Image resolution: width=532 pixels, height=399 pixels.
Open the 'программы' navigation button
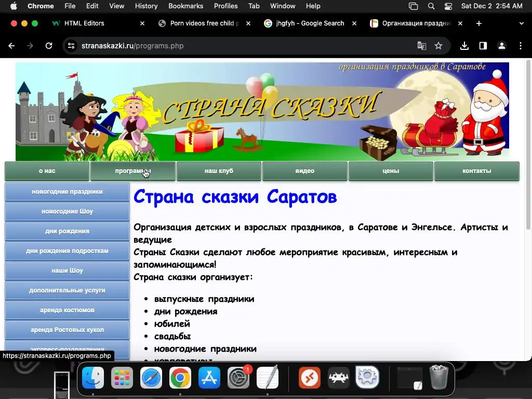pos(132,171)
